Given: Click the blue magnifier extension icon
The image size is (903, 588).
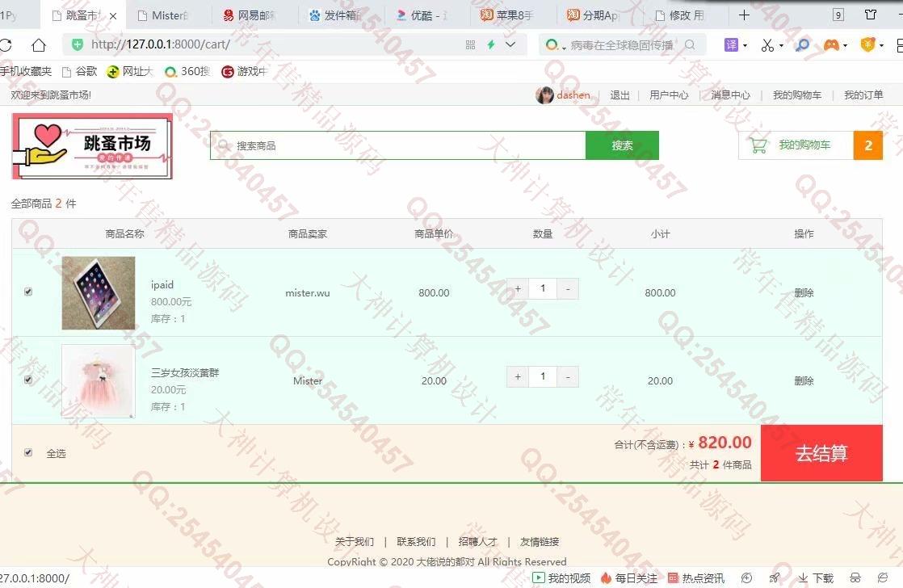Looking at the screenshot, I should (802, 45).
